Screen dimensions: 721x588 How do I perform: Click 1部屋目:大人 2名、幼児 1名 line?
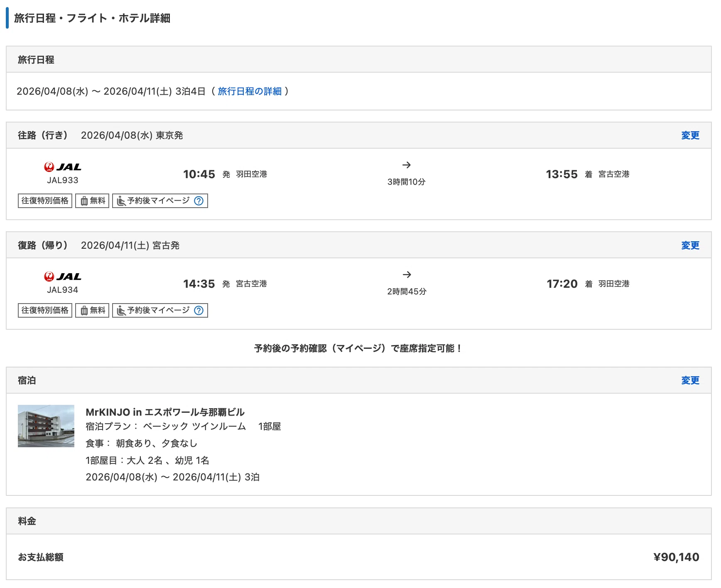click(147, 461)
